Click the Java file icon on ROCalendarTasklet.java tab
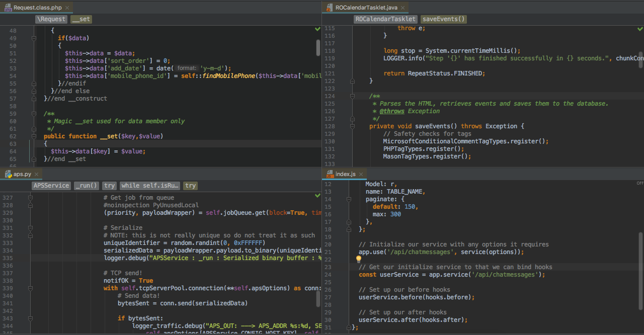 coord(330,8)
